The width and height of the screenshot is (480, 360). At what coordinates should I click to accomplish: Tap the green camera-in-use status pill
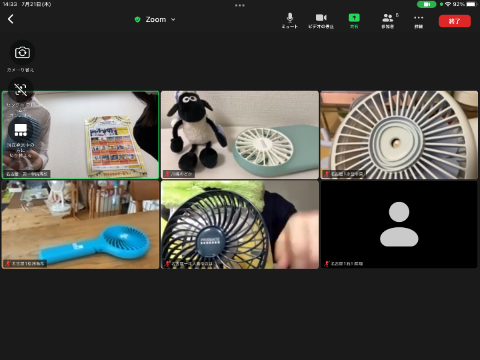(426, 4)
